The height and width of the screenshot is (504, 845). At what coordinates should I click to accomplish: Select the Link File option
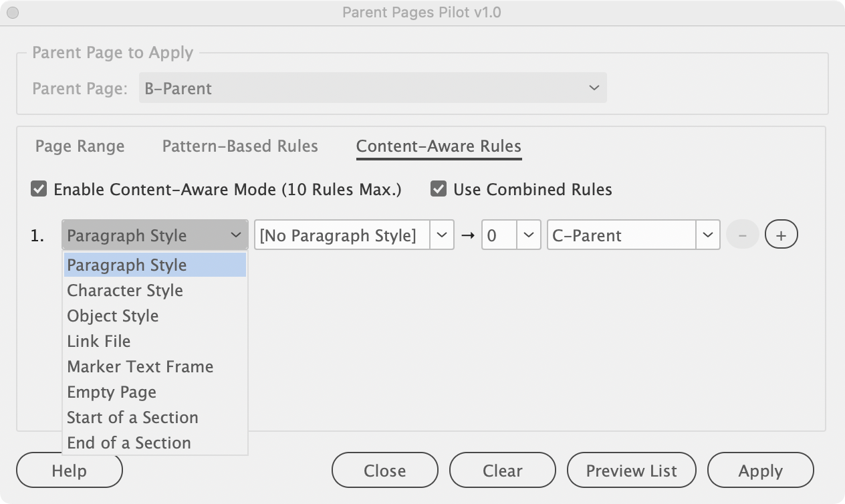[x=99, y=342]
